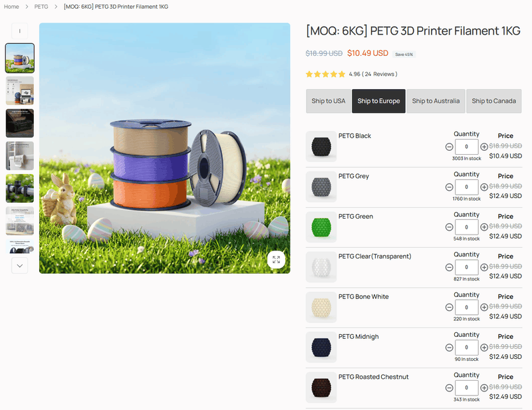The height and width of the screenshot is (410, 532).
Task: Go to Home via breadcrumb
Action: (11, 7)
